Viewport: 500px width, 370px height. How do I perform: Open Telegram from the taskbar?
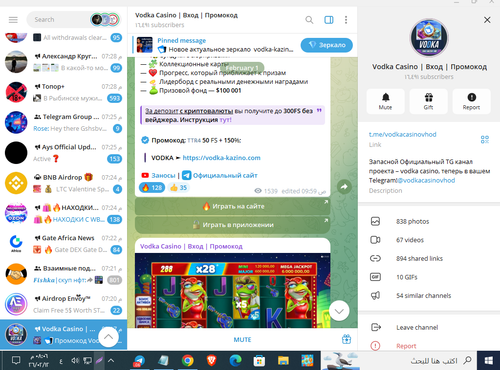[x=139, y=361]
